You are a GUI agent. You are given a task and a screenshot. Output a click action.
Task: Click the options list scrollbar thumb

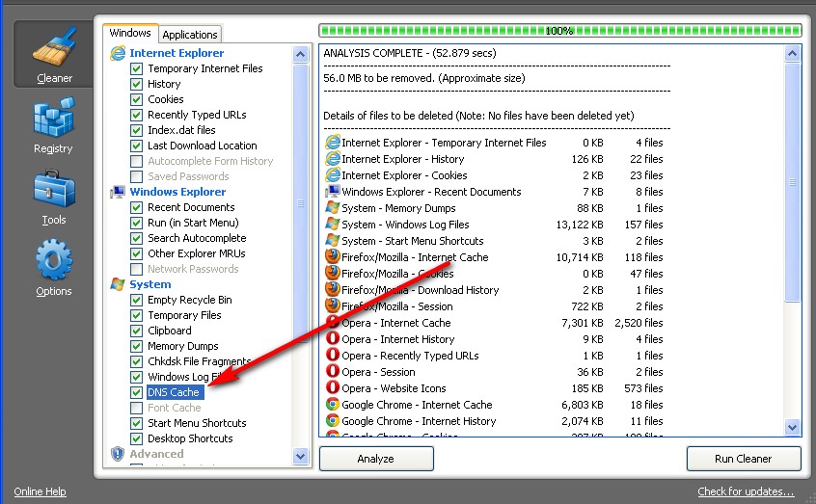click(300, 202)
